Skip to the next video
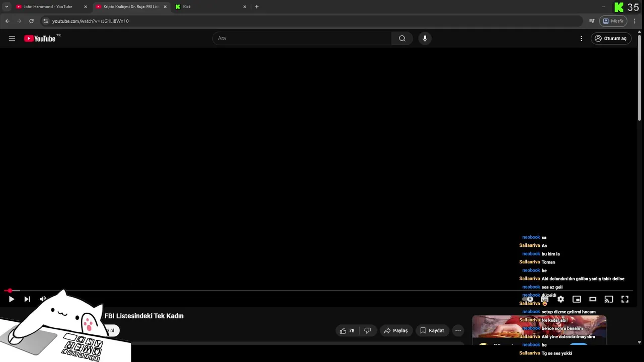The height and width of the screenshot is (362, 644). coord(27,299)
